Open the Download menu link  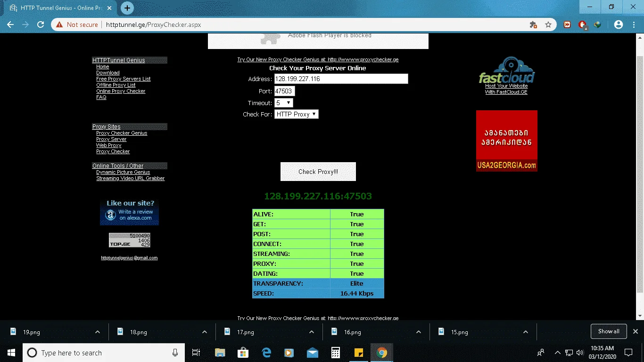[108, 73]
